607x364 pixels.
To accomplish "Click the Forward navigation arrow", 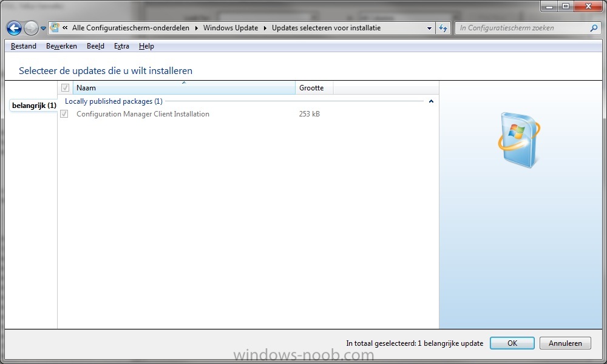I will 31,28.
